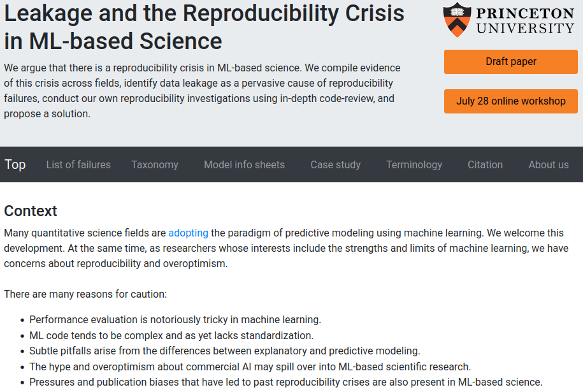Follow the "adopting" hyperlink
Screen dimensions: 583x392
point(189,233)
